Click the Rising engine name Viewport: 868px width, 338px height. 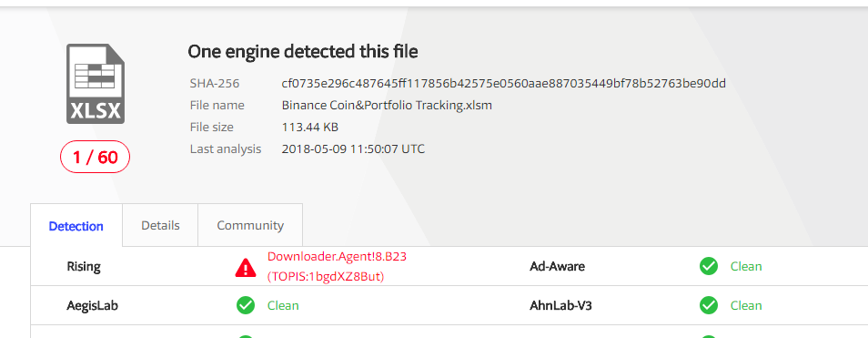click(84, 267)
